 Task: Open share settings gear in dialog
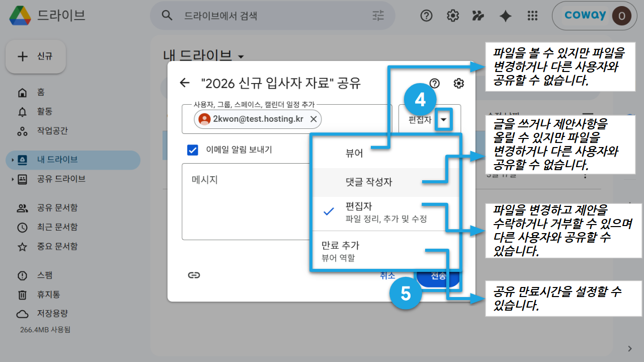click(x=458, y=83)
